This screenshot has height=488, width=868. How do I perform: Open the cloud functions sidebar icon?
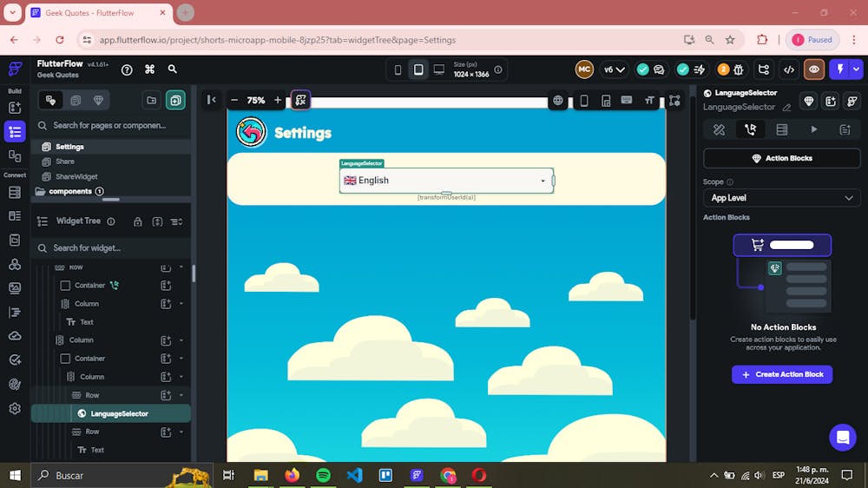[15, 336]
